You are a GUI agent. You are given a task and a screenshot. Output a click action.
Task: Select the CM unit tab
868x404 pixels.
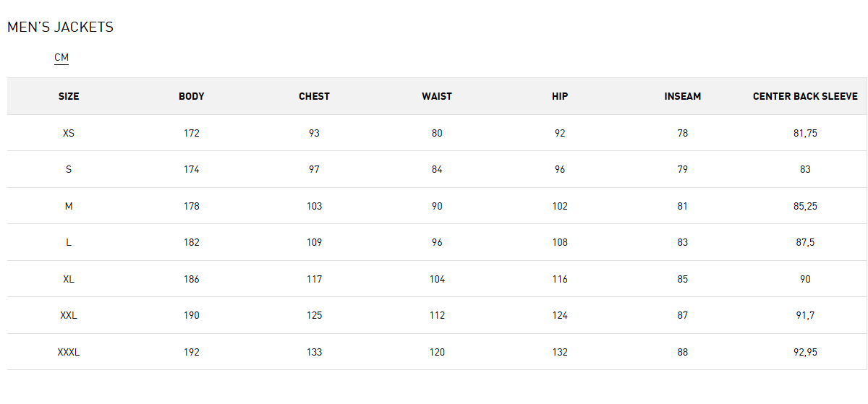tap(61, 58)
